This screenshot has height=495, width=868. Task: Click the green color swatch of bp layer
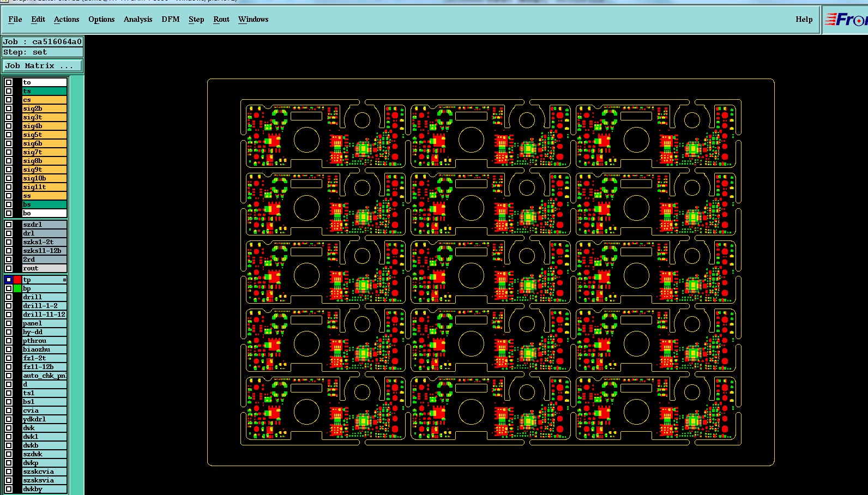(x=17, y=288)
